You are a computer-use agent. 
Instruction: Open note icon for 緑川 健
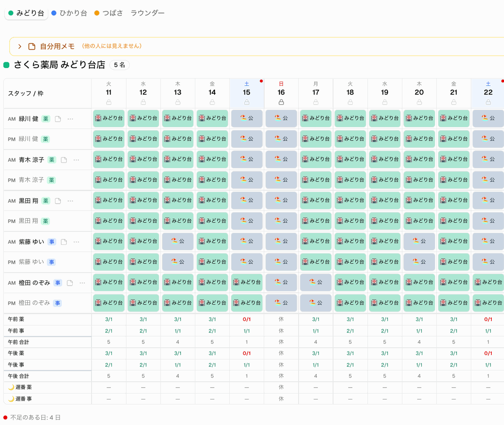click(58, 119)
